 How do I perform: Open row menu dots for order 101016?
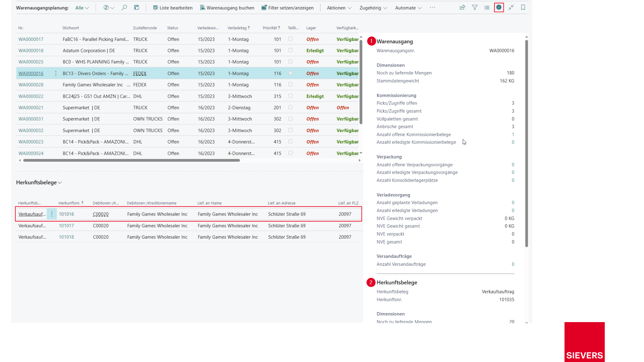coord(52,214)
